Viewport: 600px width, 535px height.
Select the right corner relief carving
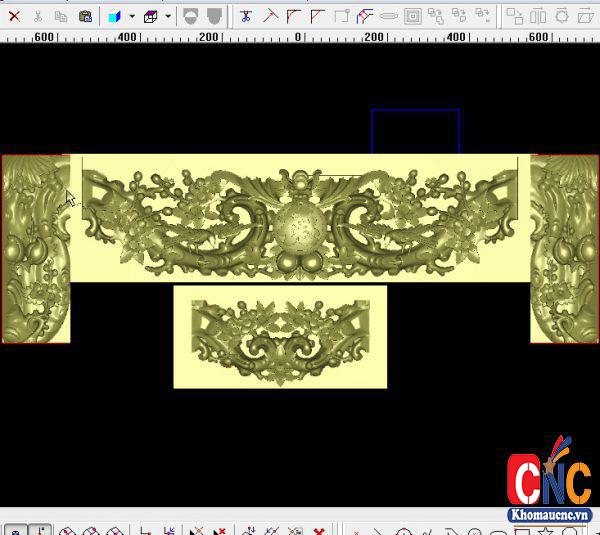pyautogui.click(x=565, y=249)
